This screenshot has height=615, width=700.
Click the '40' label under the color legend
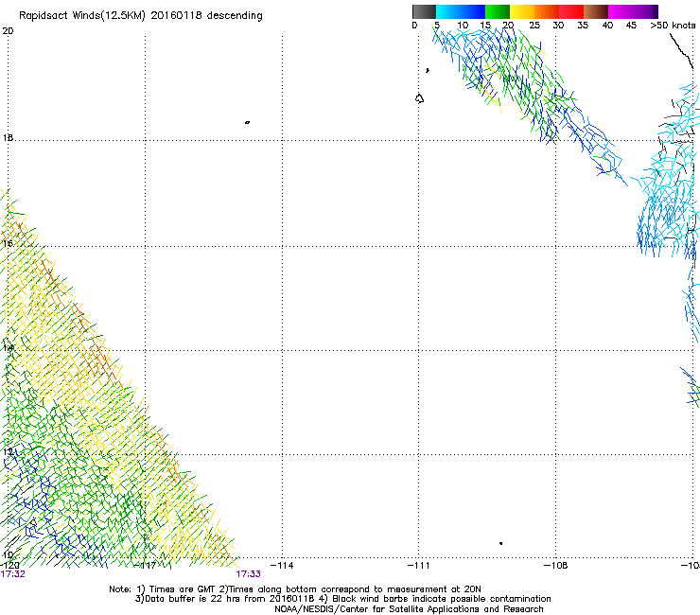[607, 26]
